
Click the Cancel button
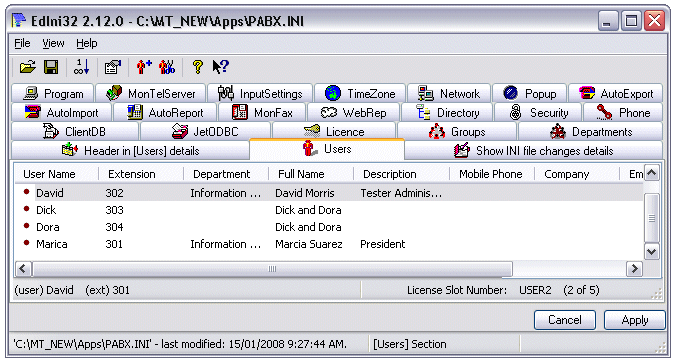565,320
